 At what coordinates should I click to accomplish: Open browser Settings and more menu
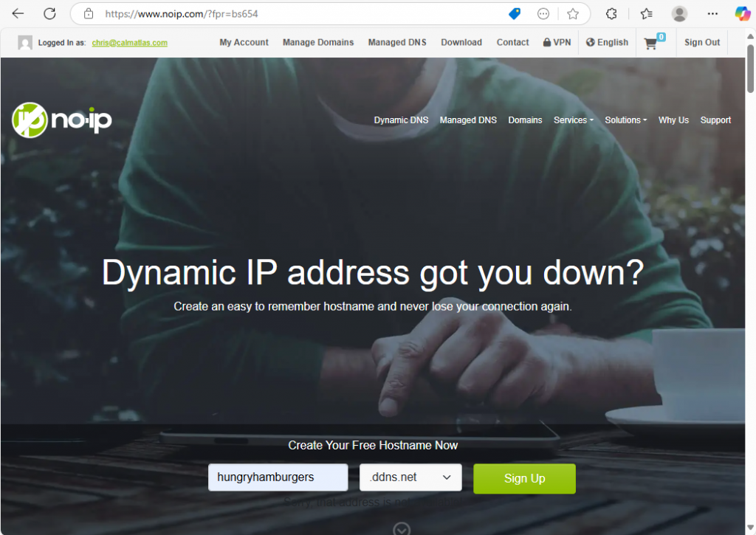click(712, 14)
